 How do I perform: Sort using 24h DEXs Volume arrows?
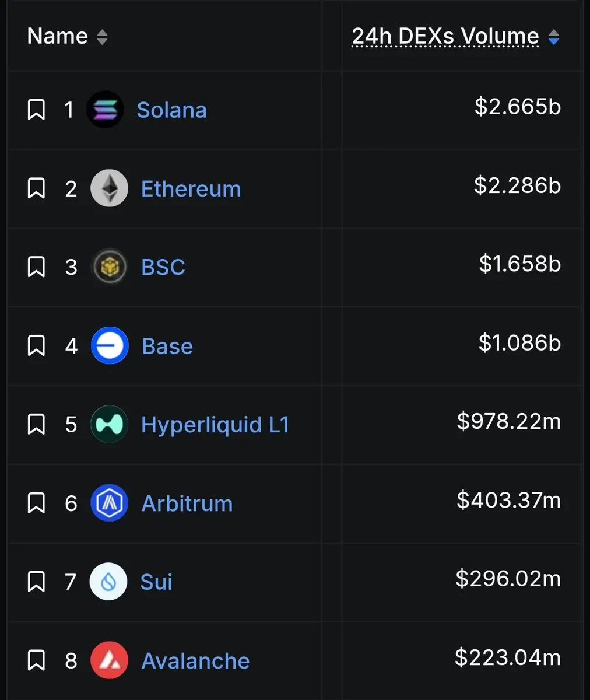(554, 37)
